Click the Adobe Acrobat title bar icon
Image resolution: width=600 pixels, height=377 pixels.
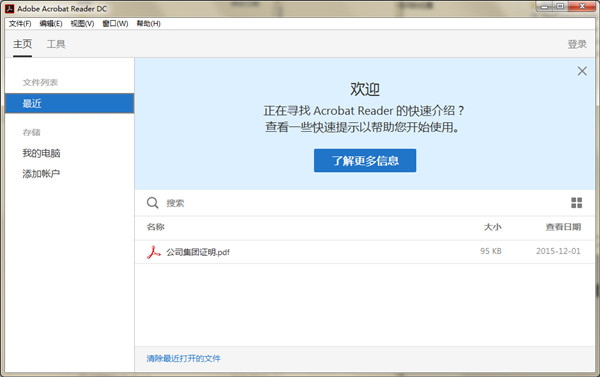point(10,8)
